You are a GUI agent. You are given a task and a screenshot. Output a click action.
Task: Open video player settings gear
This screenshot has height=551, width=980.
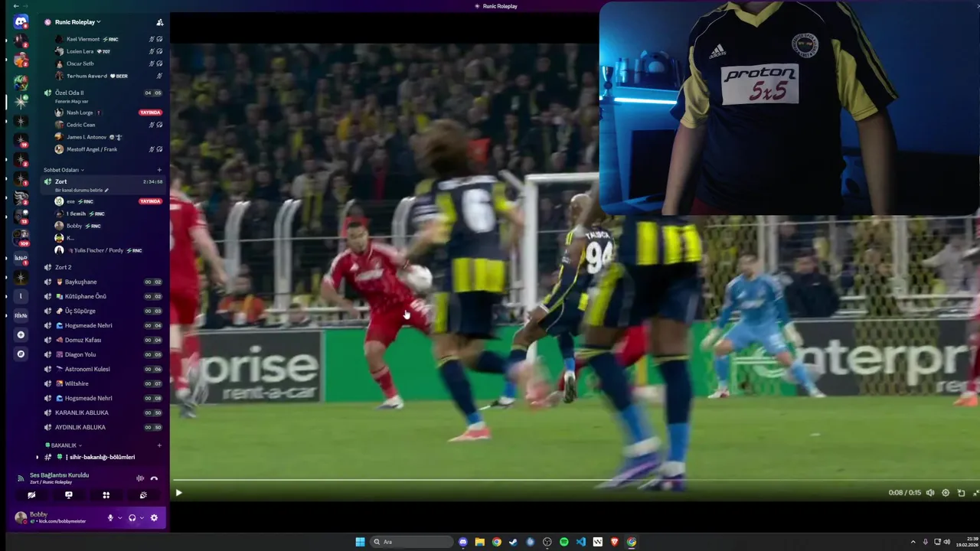coord(946,493)
